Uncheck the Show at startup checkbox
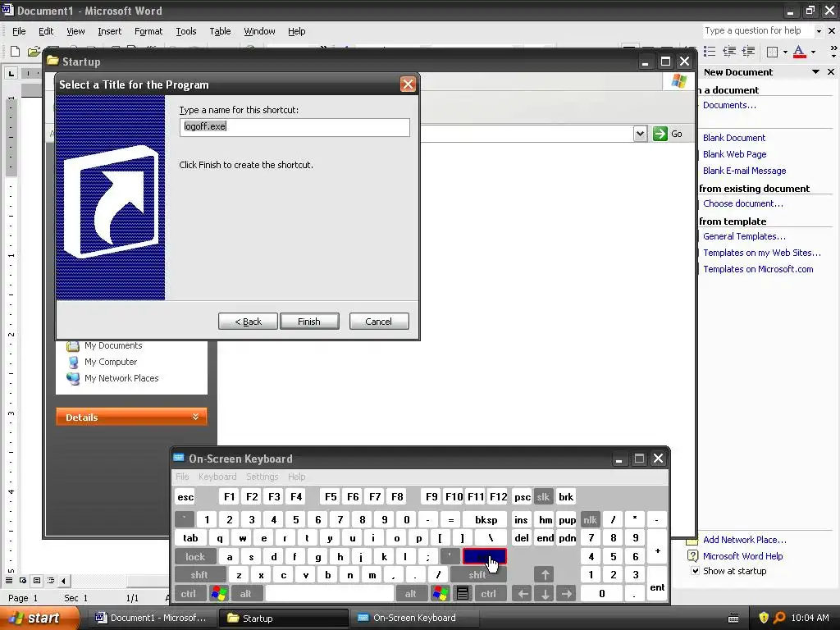This screenshot has height=630, width=840. 695,571
